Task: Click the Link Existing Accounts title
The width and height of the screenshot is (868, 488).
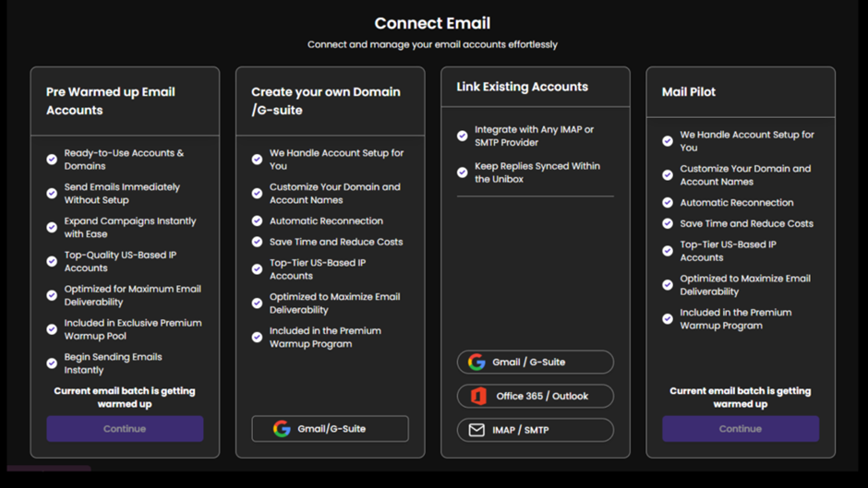Action: (522, 87)
